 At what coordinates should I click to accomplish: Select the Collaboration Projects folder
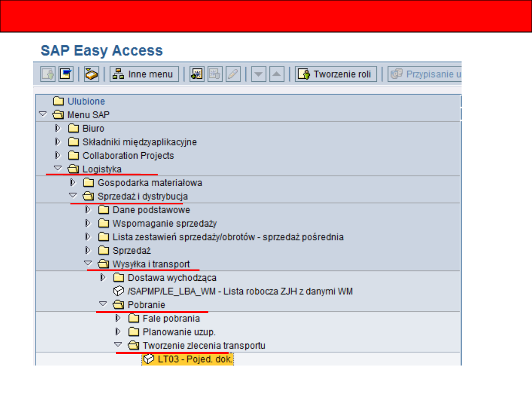click(x=128, y=156)
